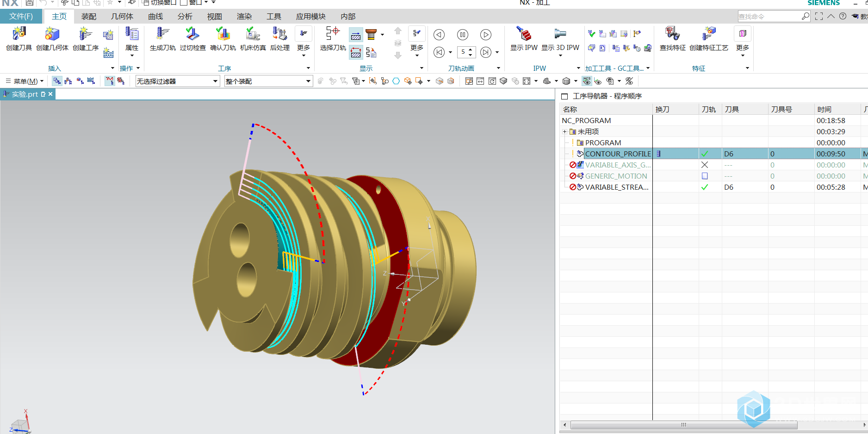This screenshot has height=434, width=868.
Task: Switch to the 渲染 ribbon tab
Action: [244, 16]
